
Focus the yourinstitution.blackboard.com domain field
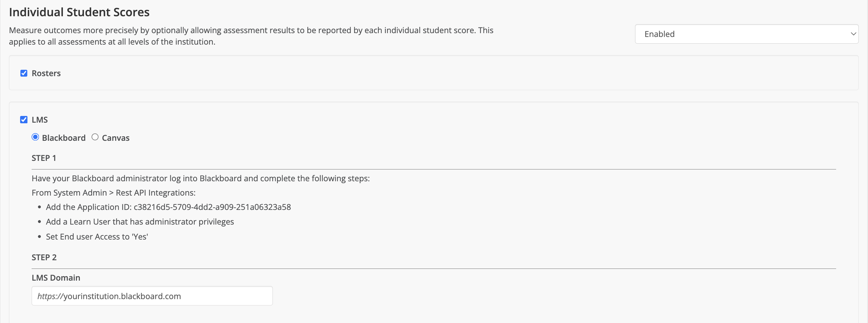point(152,296)
